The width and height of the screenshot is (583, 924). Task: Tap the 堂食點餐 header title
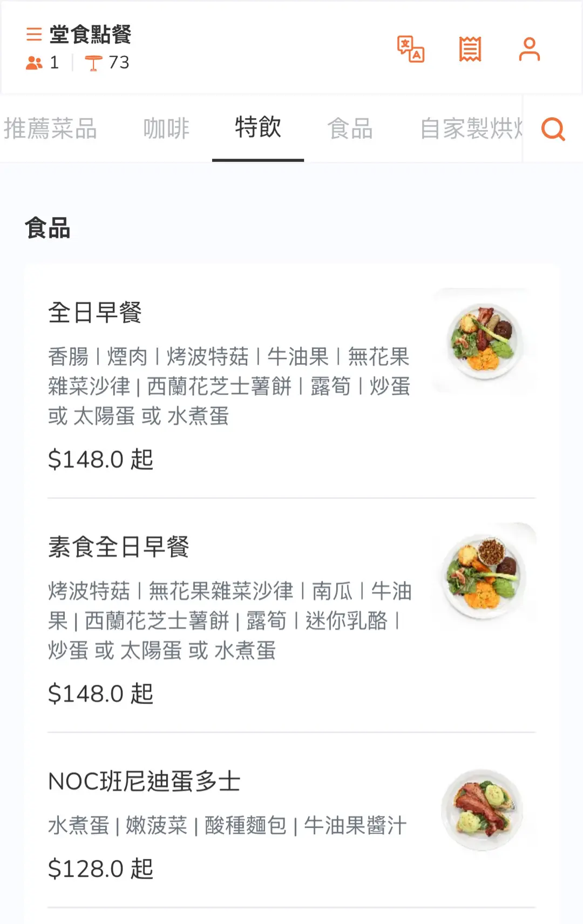[90, 35]
